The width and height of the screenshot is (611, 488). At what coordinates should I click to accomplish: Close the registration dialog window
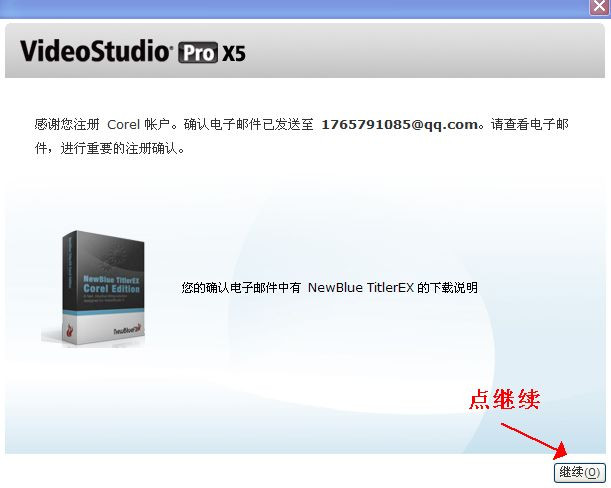click(x=599, y=7)
